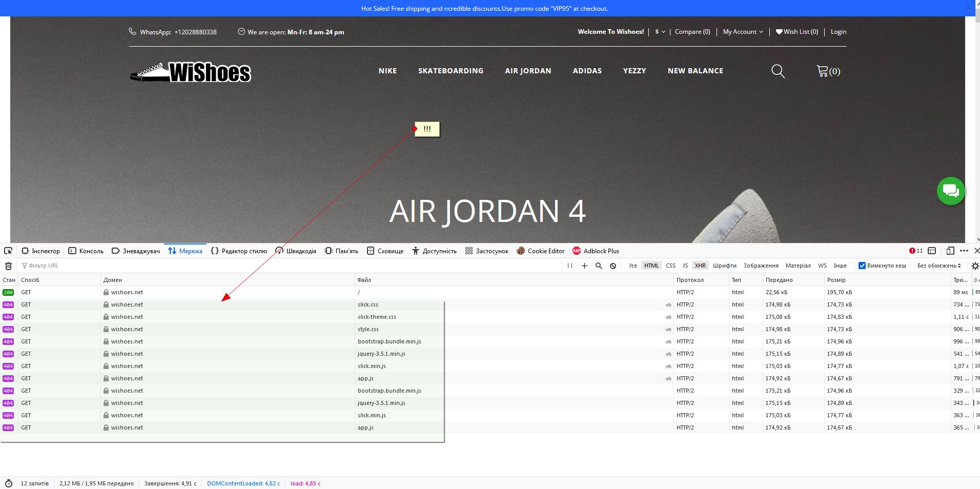
Task: Open the Adblock Plus panel
Action: click(x=596, y=251)
